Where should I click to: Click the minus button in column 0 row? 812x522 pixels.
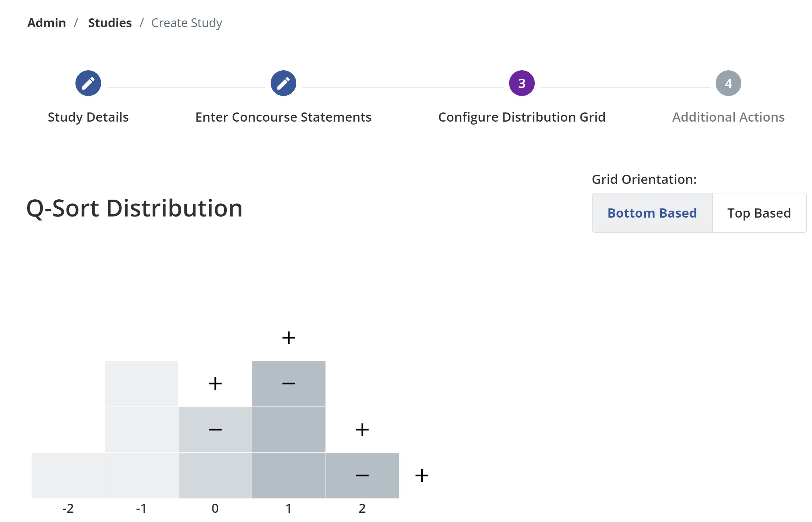(x=214, y=429)
